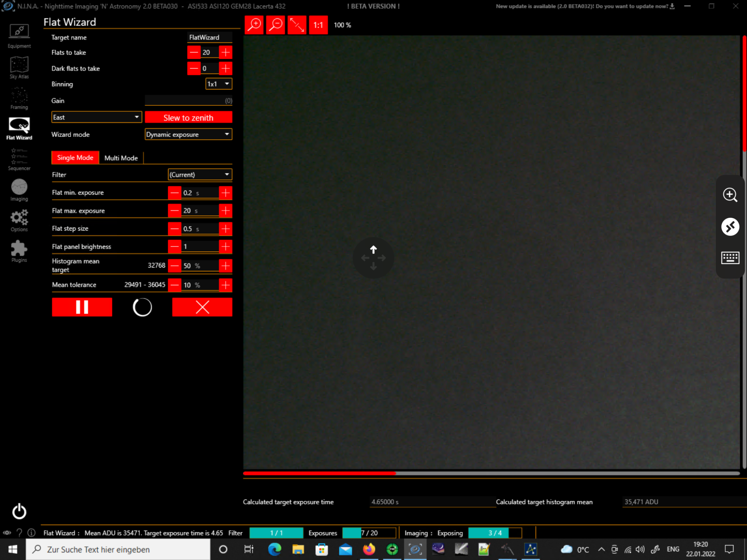Open File Explorer from the taskbar
The height and width of the screenshot is (560, 747).
[298, 549]
